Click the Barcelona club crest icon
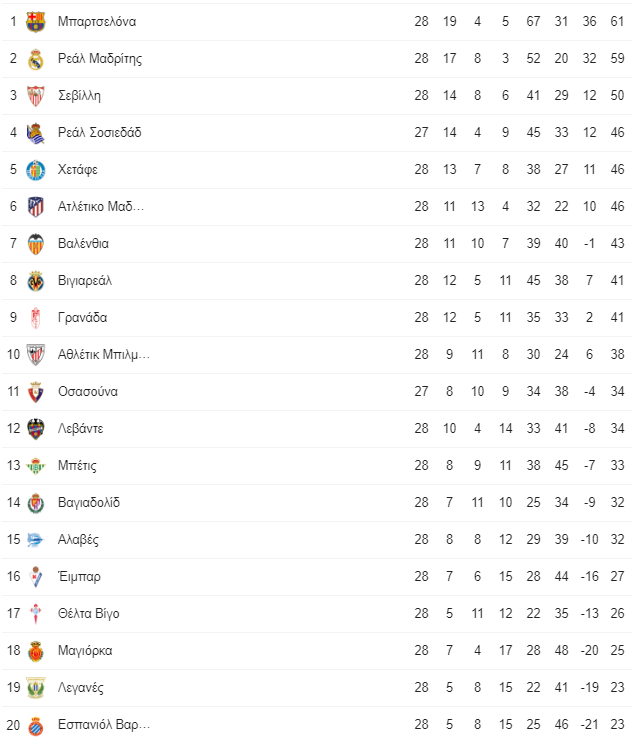 point(36,21)
